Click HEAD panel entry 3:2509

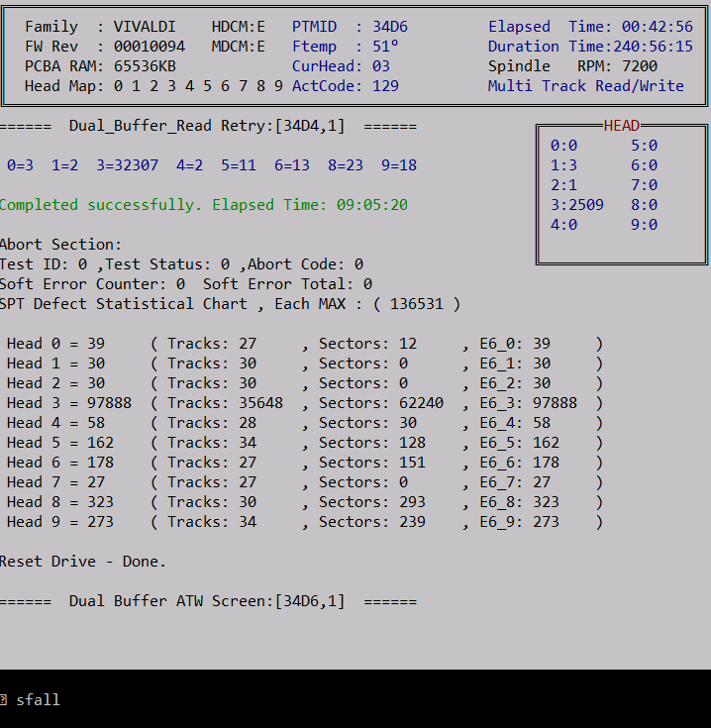(x=577, y=205)
